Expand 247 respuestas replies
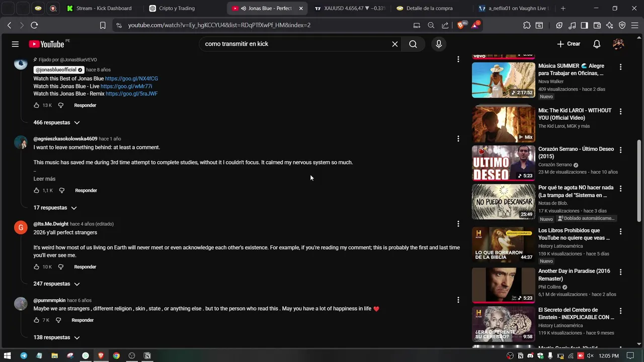The width and height of the screenshot is (644, 362). coord(57,284)
